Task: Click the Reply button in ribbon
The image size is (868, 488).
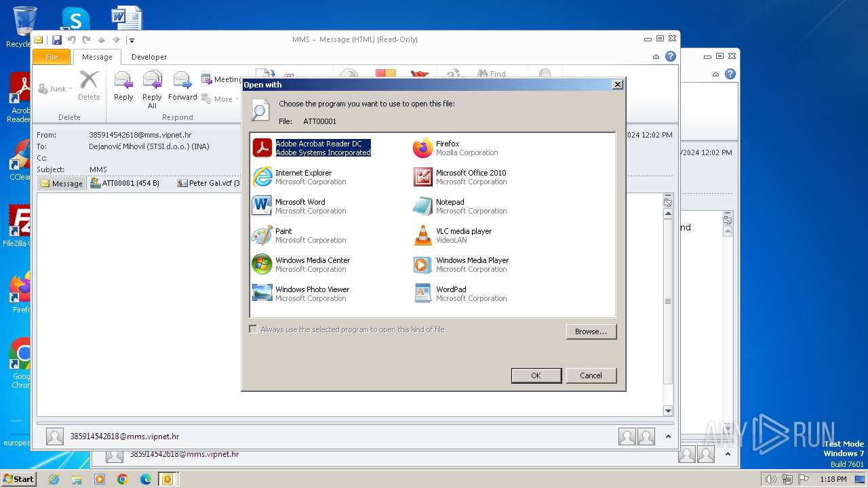Action: 123,86
